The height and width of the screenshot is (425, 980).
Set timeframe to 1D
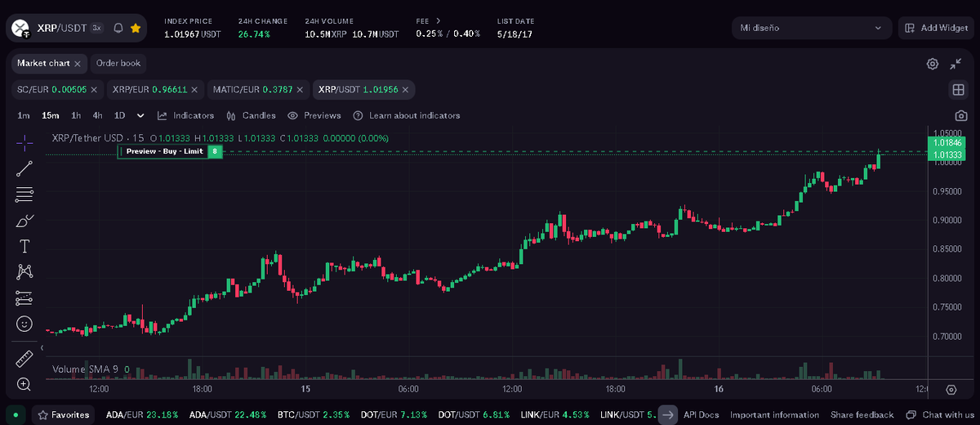coord(119,115)
